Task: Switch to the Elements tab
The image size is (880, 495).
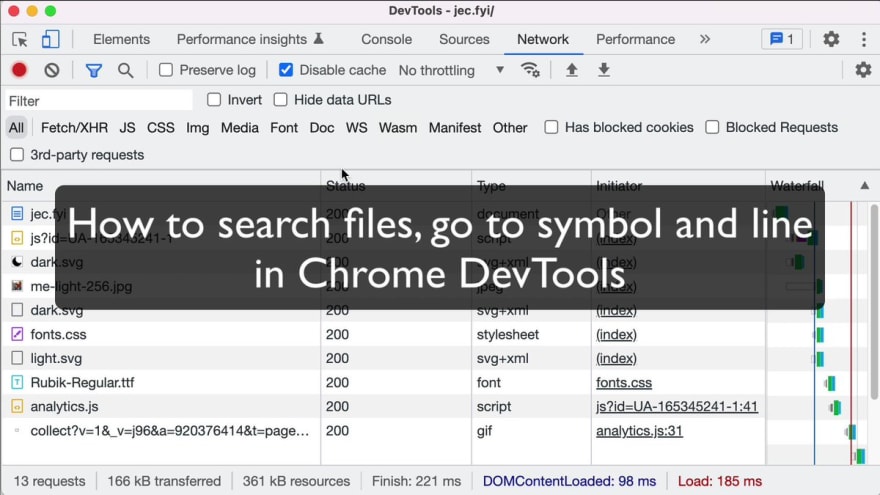Action: (121, 39)
